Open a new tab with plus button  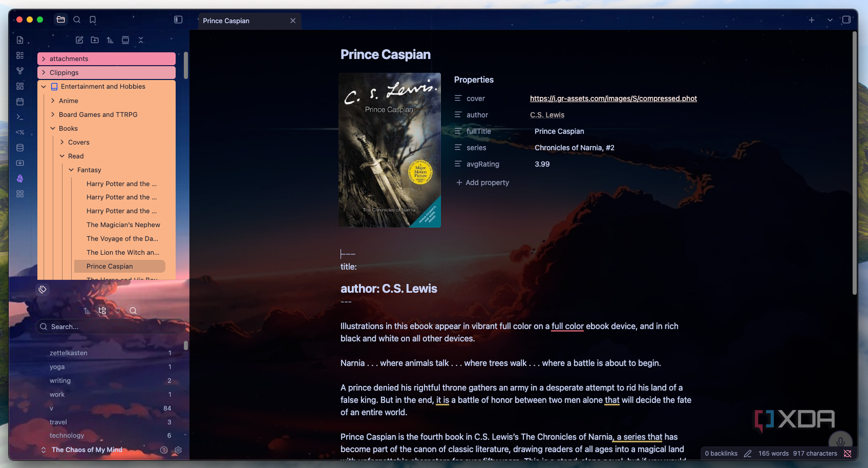(x=812, y=20)
